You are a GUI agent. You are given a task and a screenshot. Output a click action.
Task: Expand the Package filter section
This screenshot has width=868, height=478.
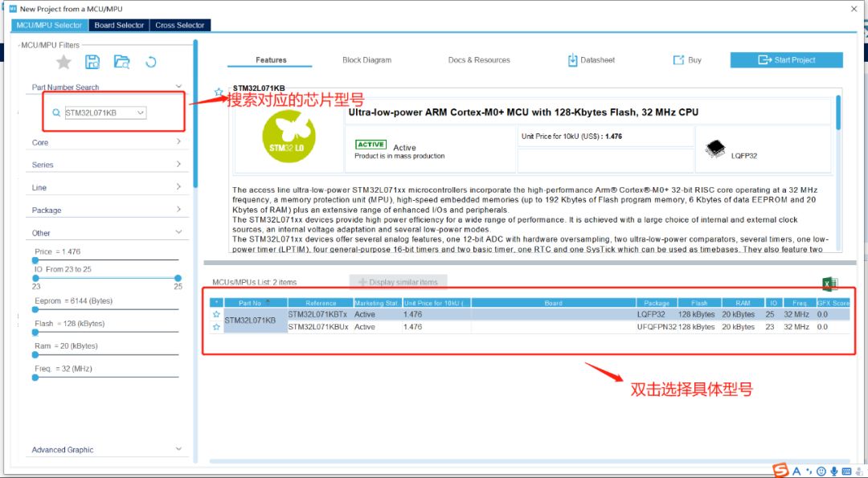pyautogui.click(x=178, y=209)
